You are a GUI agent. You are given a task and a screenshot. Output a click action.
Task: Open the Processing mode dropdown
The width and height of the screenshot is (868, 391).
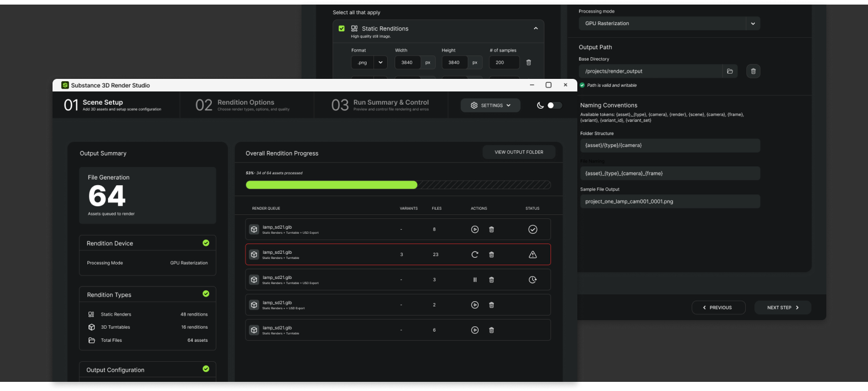[753, 23]
